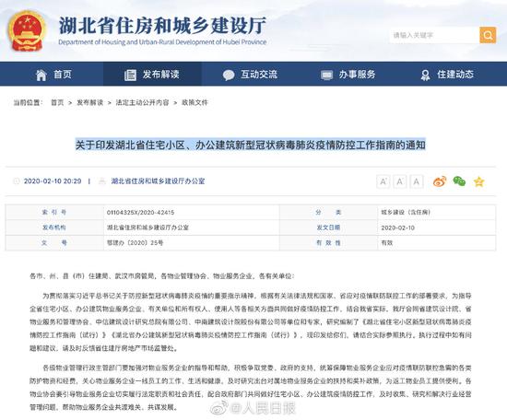The width and height of the screenshot is (507, 420).
Task: Follow the 发布解读 breadcrumb link
Action: (89, 102)
